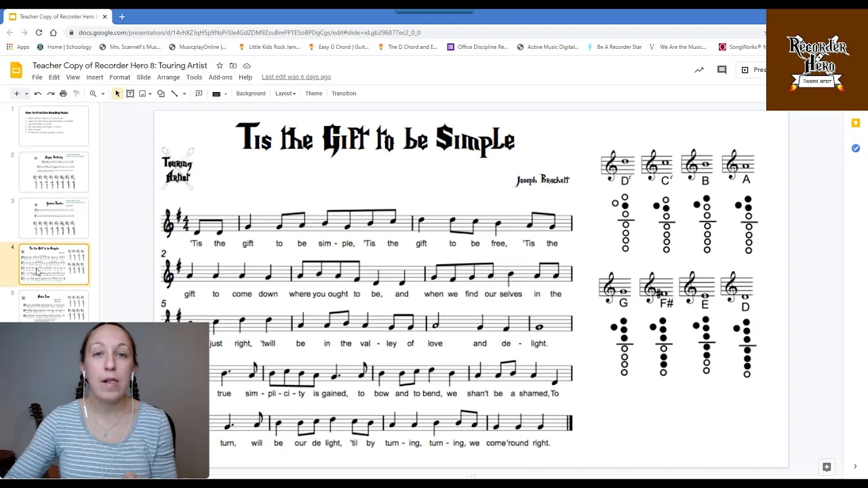Select the shape tool

click(161, 94)
